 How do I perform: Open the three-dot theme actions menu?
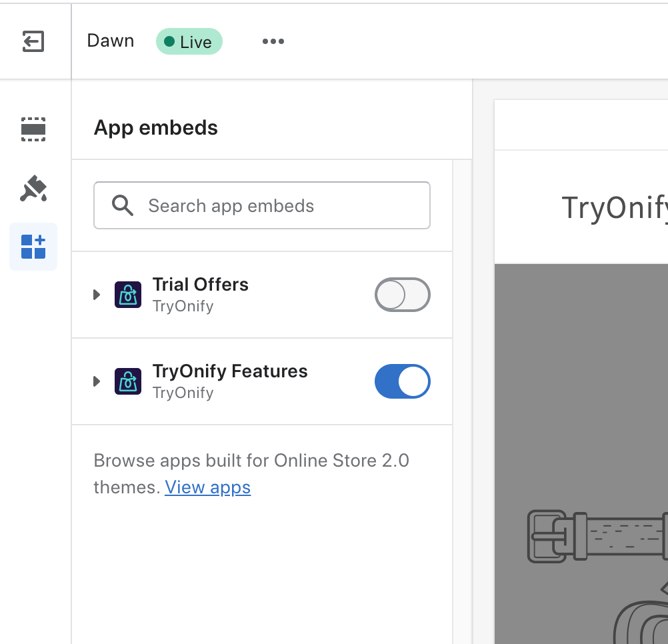273,41
